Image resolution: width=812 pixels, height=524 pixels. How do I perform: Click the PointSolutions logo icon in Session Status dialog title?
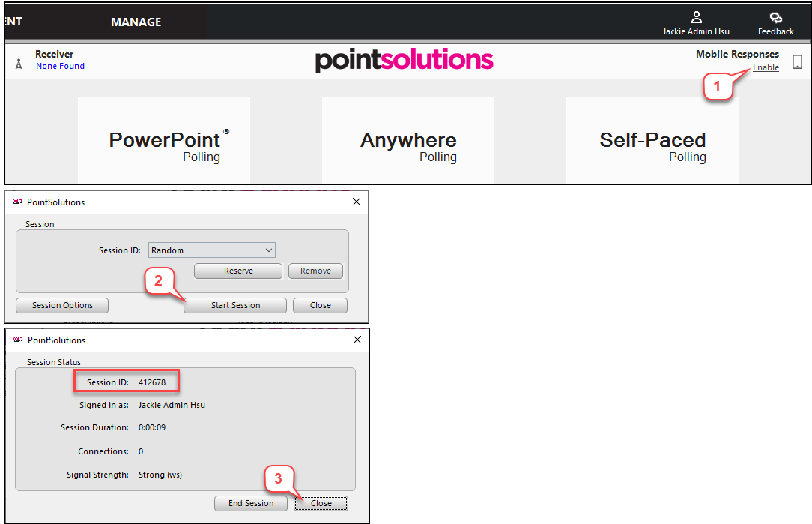pos(18,340)
